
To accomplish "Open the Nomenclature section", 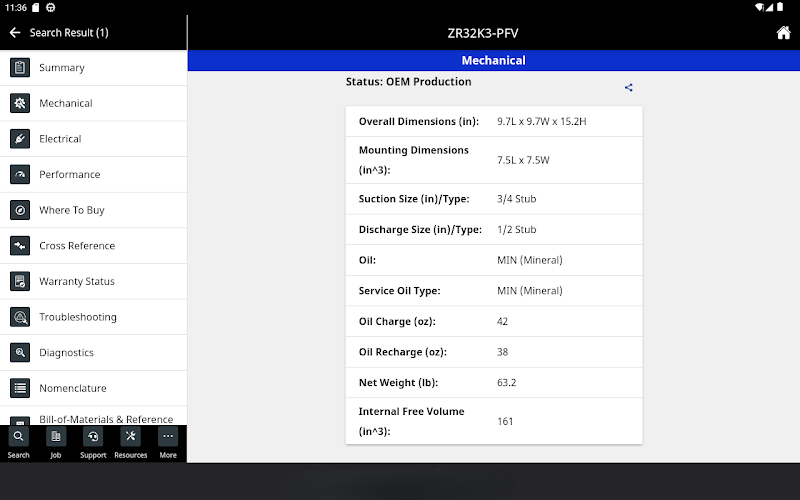I will 93,388.
